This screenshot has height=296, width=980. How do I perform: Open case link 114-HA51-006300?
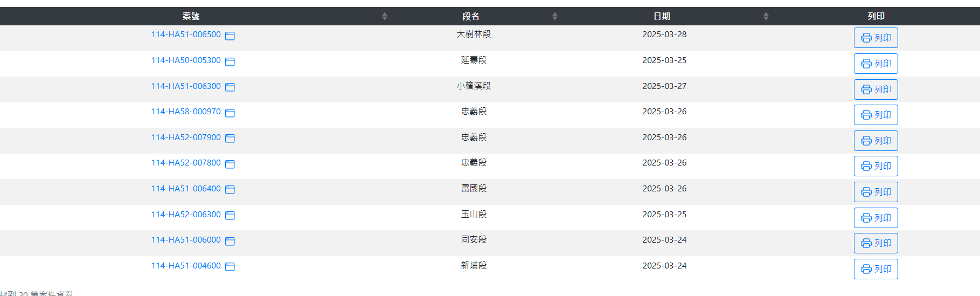pos(186,86)
